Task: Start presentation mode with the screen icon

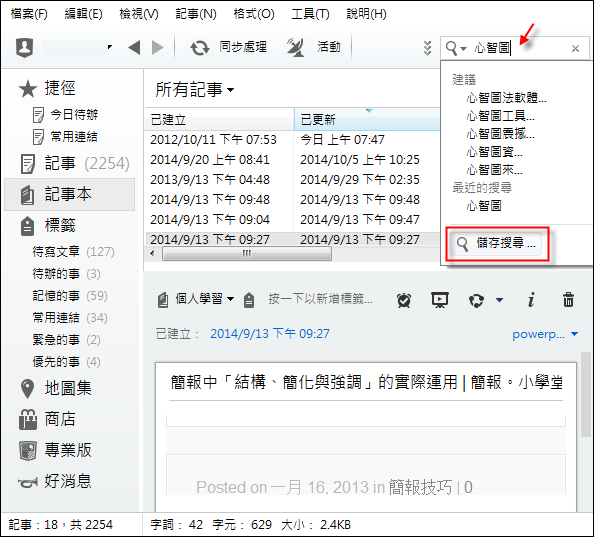Action: 440,300
